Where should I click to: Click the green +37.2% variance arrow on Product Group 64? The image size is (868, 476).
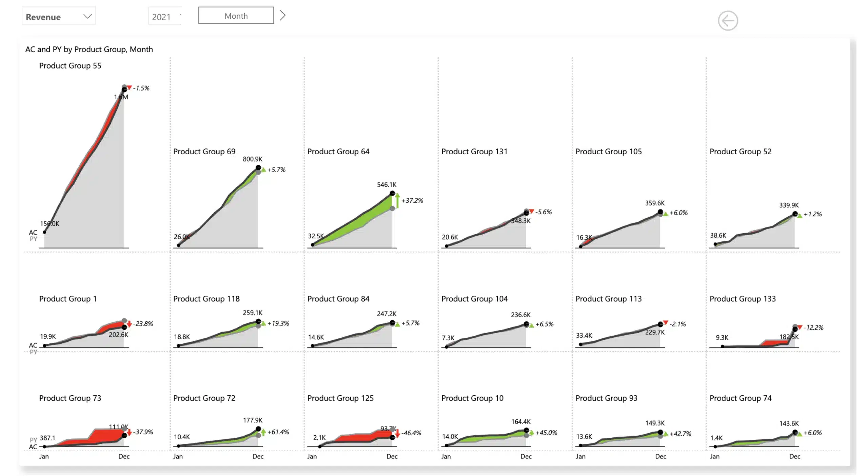tap(398, 200)
